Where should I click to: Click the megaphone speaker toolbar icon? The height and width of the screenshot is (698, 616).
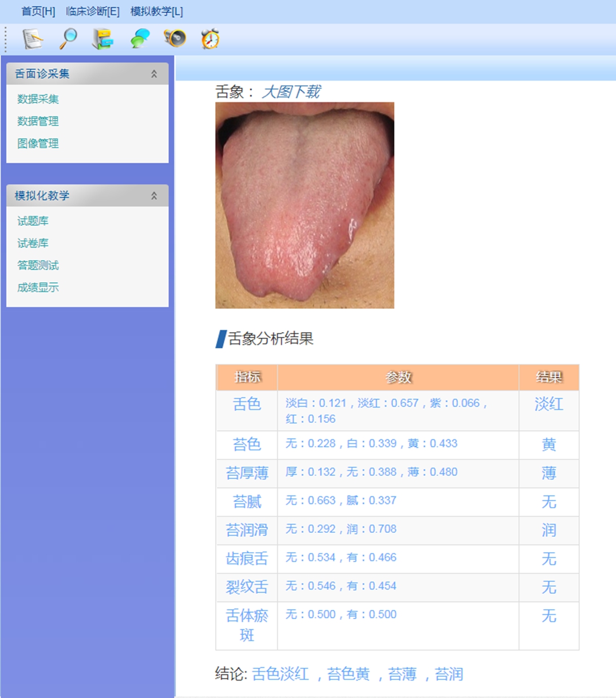175,39
